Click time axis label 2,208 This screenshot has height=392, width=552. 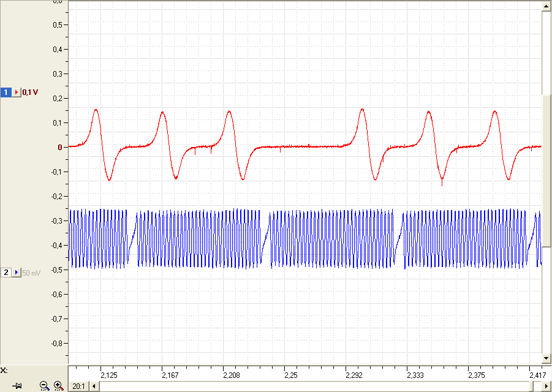[232, 375]
